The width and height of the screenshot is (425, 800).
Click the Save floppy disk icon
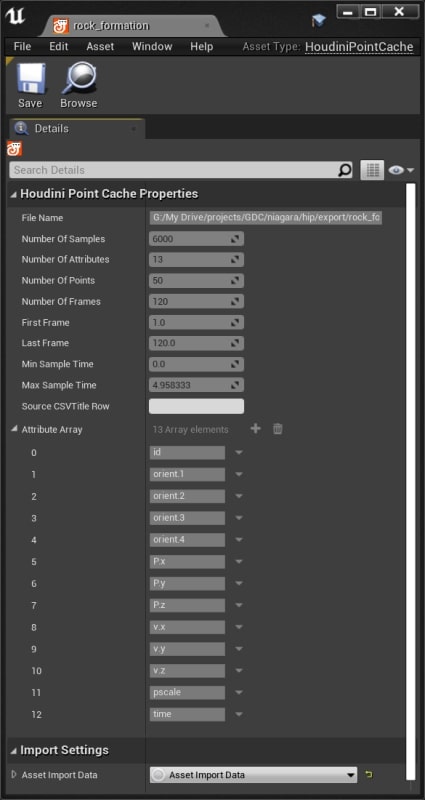pos(30,78)
